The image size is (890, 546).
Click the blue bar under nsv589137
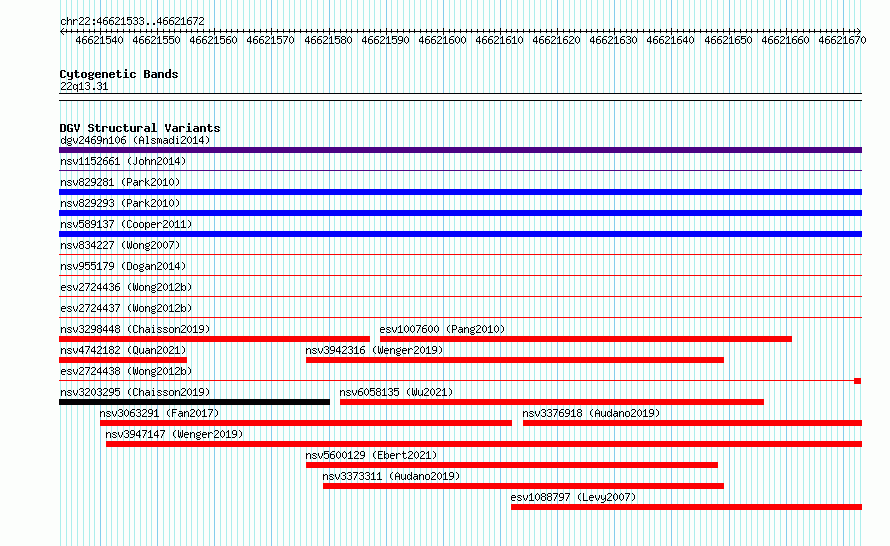point(460,234)
